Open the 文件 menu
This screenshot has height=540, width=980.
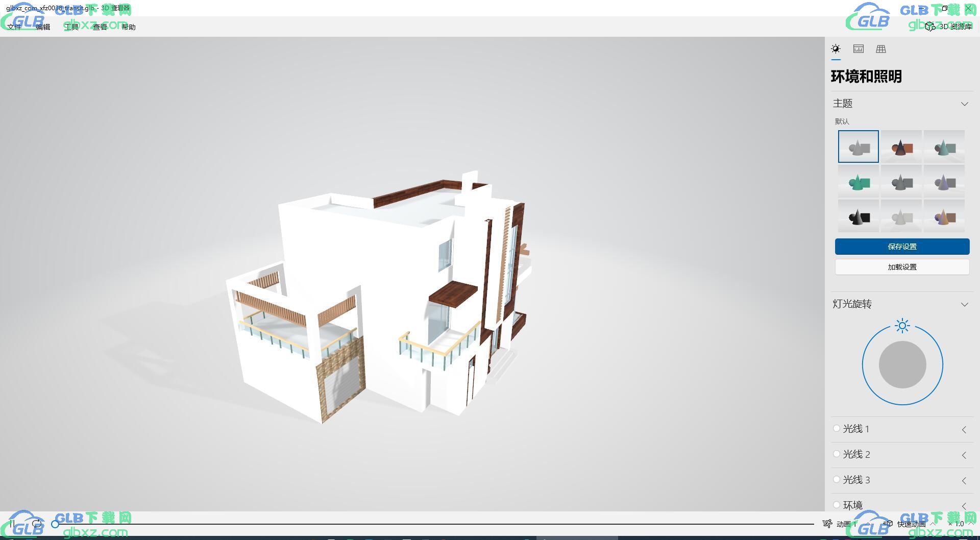coord(14,27)
